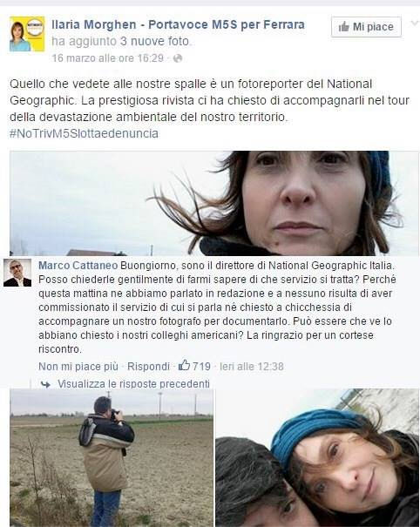Click the Mi piace page button

(366, 27)
